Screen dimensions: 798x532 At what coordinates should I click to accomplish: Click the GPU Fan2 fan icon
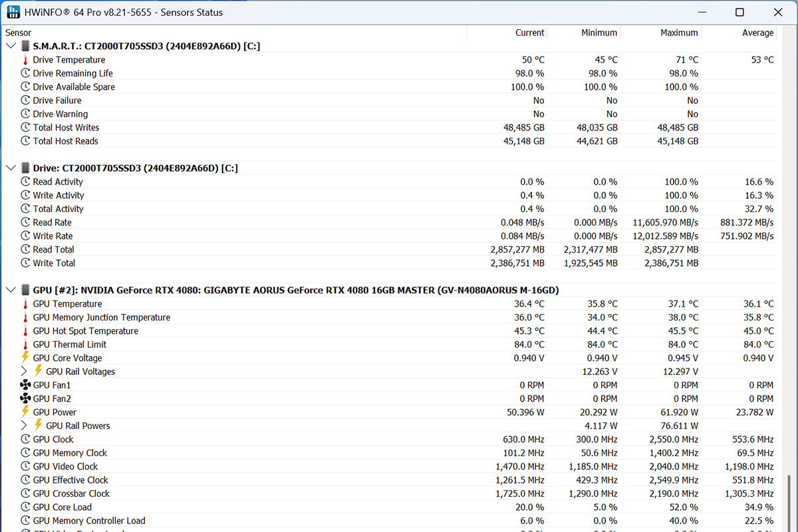coord(26,398)
